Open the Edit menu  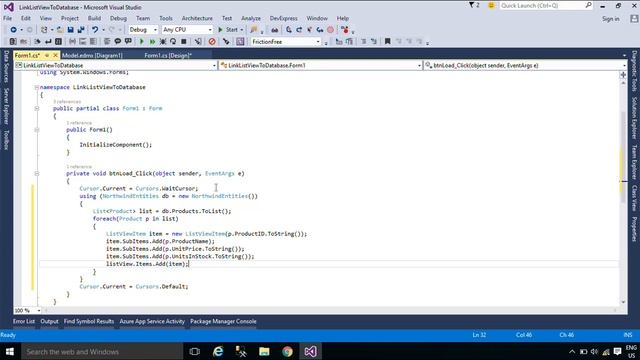click(26, 18)
